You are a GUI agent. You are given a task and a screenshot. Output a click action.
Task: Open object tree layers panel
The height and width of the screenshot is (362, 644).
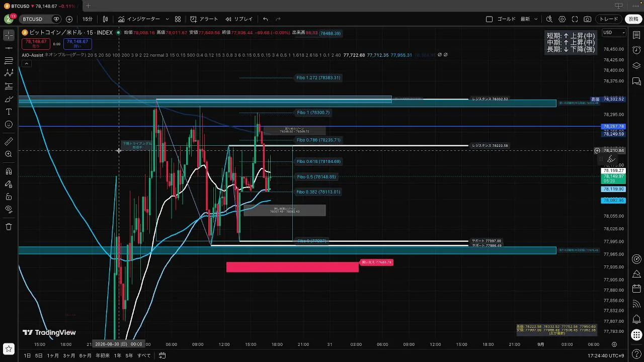pos(636,66)
